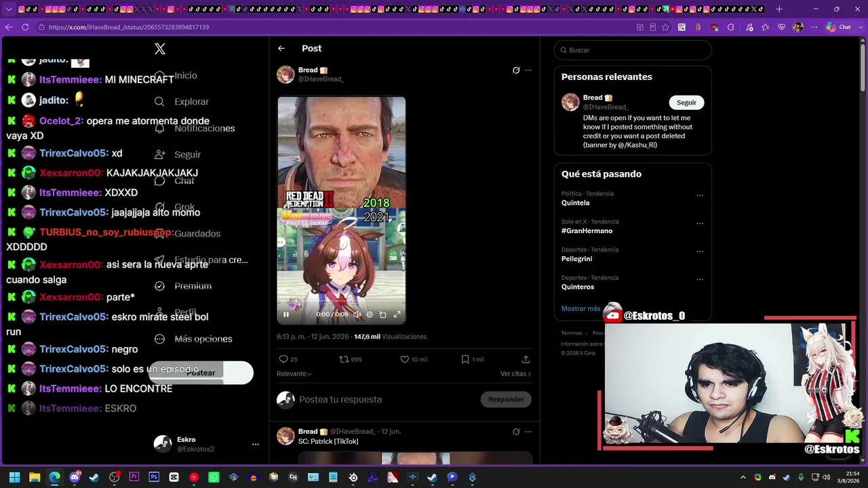Click the browser back arrow

point(9,27)
